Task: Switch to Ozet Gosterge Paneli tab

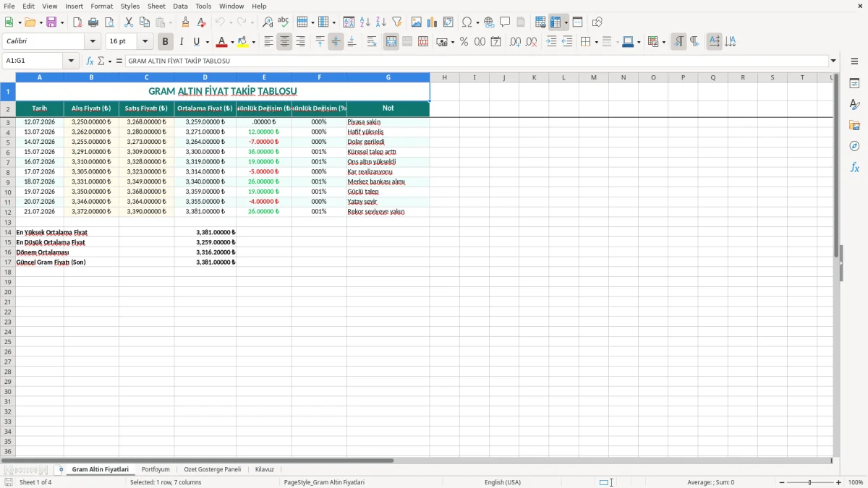Action: pos(213,469)
